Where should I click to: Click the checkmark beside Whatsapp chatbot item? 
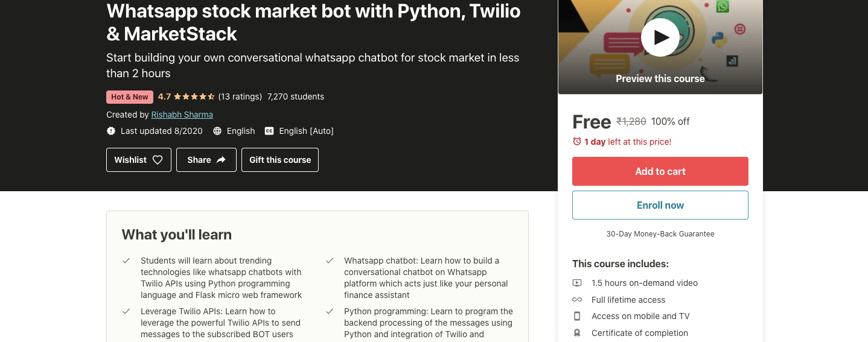point(330,261)
